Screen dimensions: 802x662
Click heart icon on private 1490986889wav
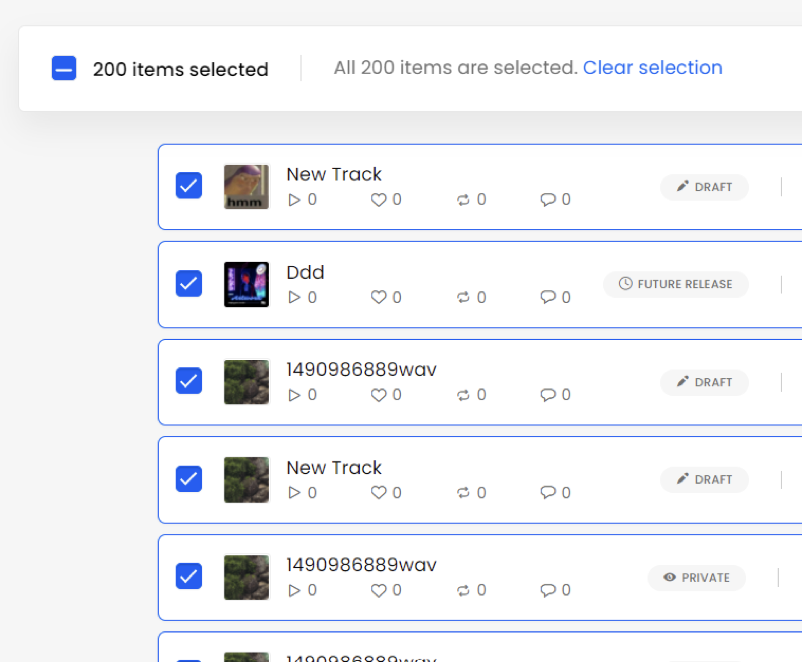click(x=378, y=590)
